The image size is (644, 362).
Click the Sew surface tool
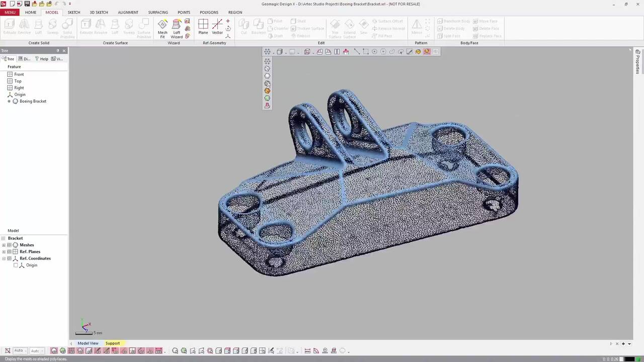(x=364, y=27)
